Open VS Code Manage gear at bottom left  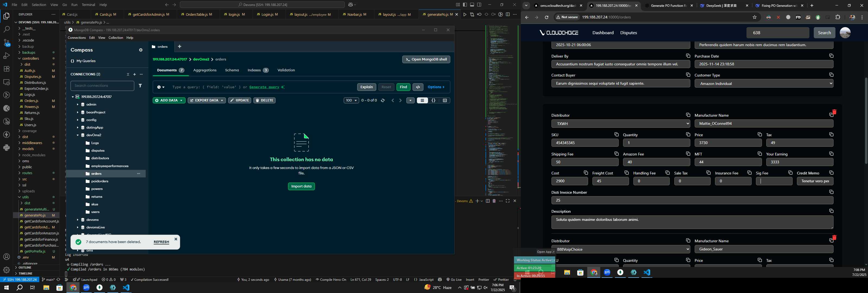[x=7, y=270]
